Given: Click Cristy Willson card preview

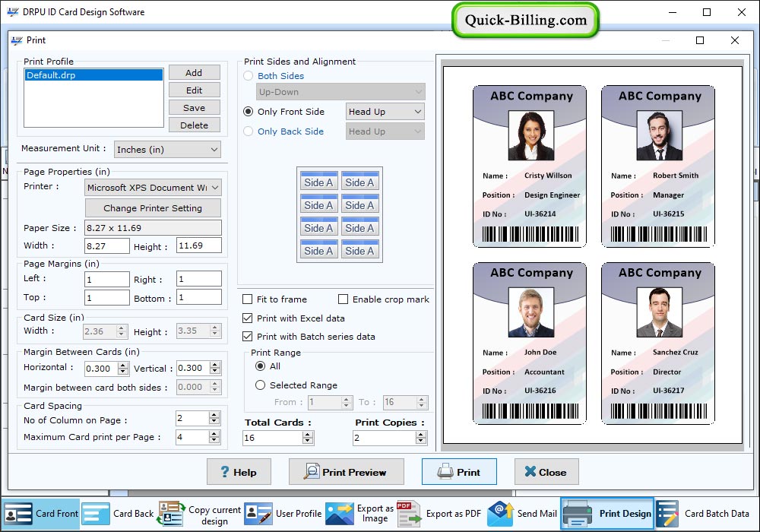Looking at the screenshot, I should (x=530, y=166).
